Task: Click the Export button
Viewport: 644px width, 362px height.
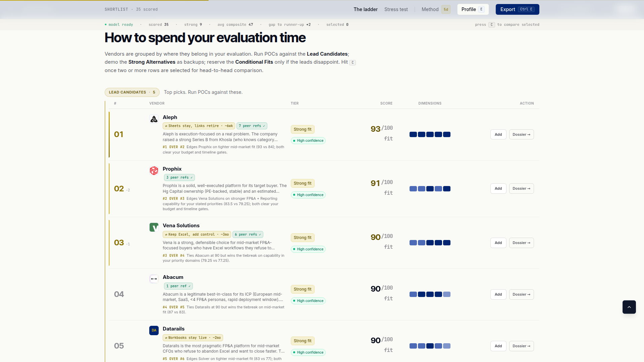Action: 517,9
